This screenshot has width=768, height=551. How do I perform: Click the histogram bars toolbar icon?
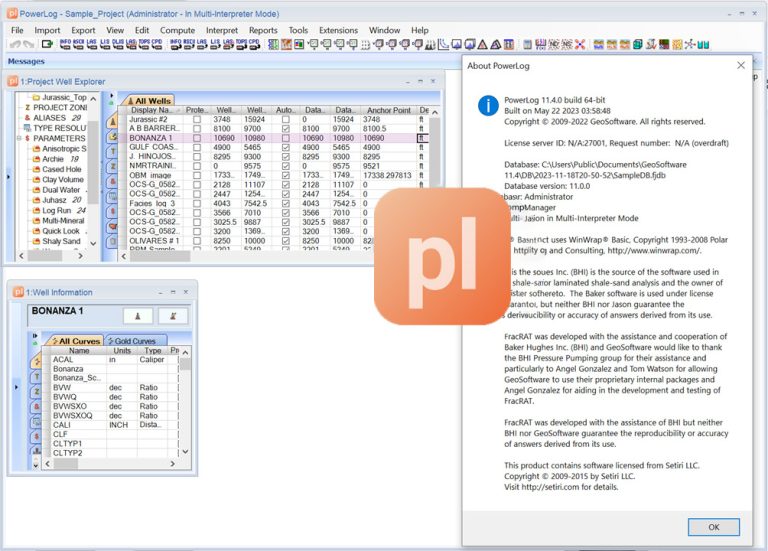tap(430, 45)
